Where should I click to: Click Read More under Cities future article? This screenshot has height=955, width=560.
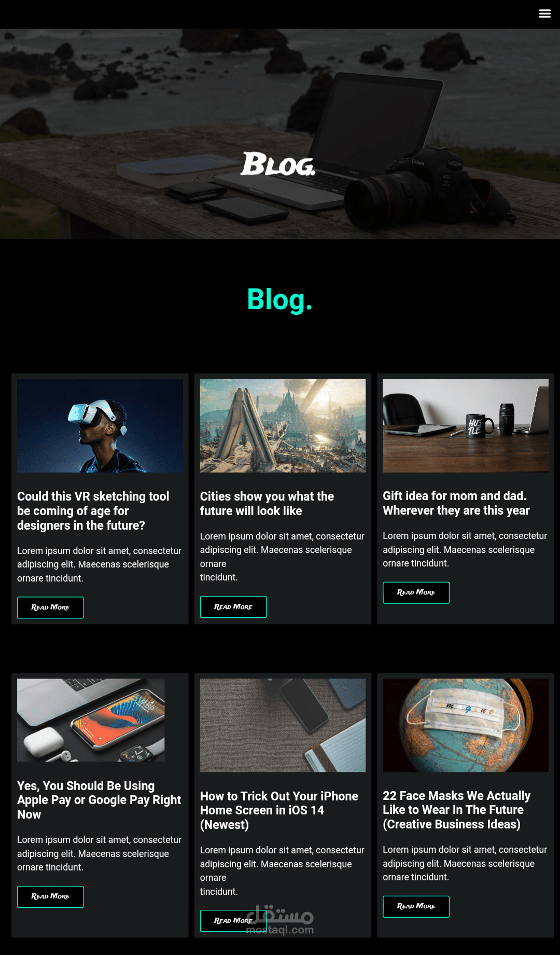click(x=233, y=607)
